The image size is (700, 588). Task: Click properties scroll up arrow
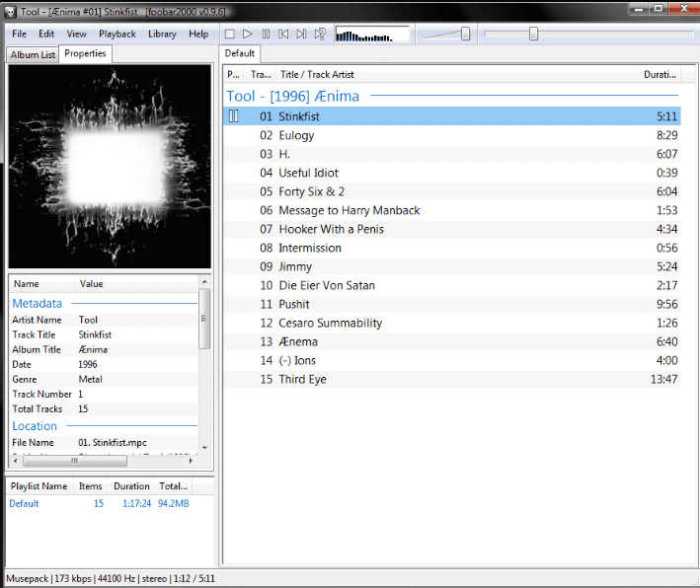(x=204, y=281)
